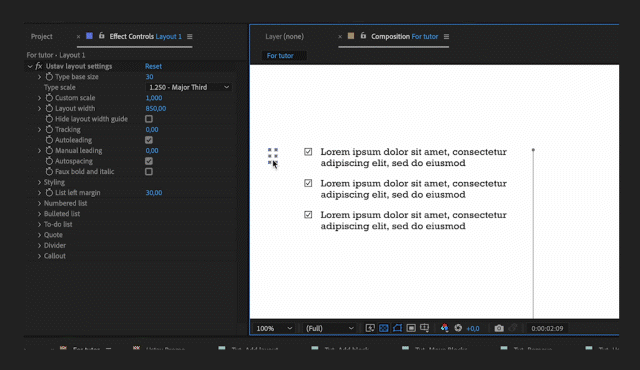This screenshot has width=640, height=370.
Task: Click the reset exposure aperture icon
Action: [x=458, y=328]
